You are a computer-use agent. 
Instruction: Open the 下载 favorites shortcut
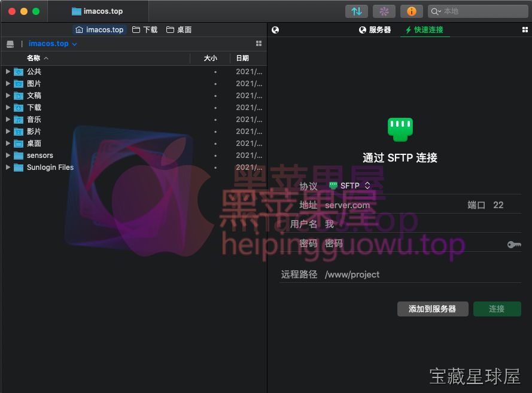[x=145, y=30]
